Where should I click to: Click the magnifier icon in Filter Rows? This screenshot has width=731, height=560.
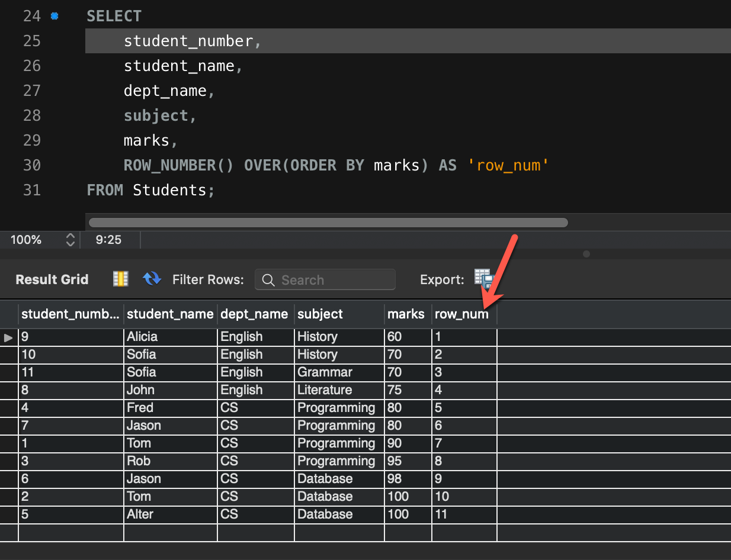(268, 279)
